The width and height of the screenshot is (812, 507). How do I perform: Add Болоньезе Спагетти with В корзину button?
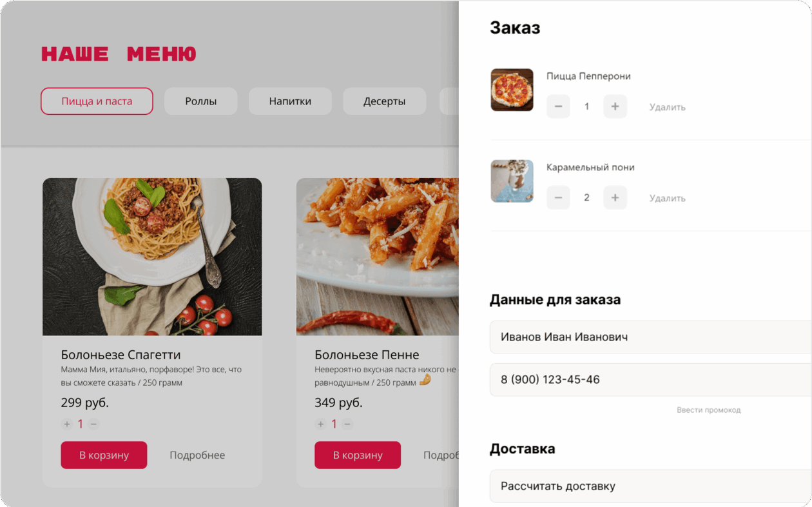pyautogui.click(x=104, y=455)
